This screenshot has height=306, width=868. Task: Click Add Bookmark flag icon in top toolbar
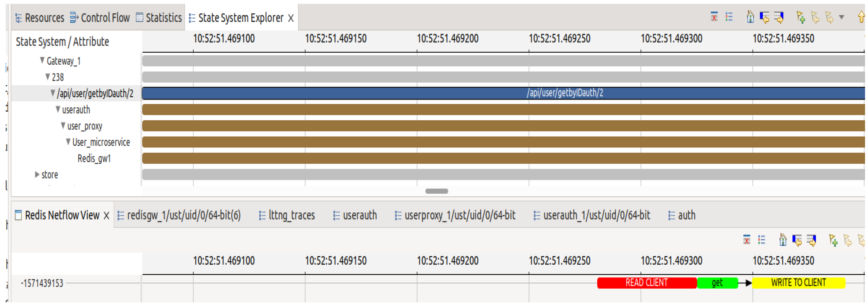[x=800, y=17]
